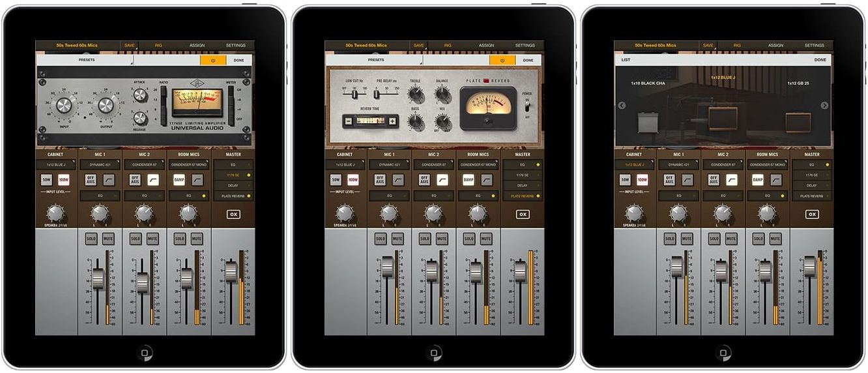Open the 1x12 Blue J cabinet selector on right iPad
This screenshot has width=868, height=373.
(634, 165)
